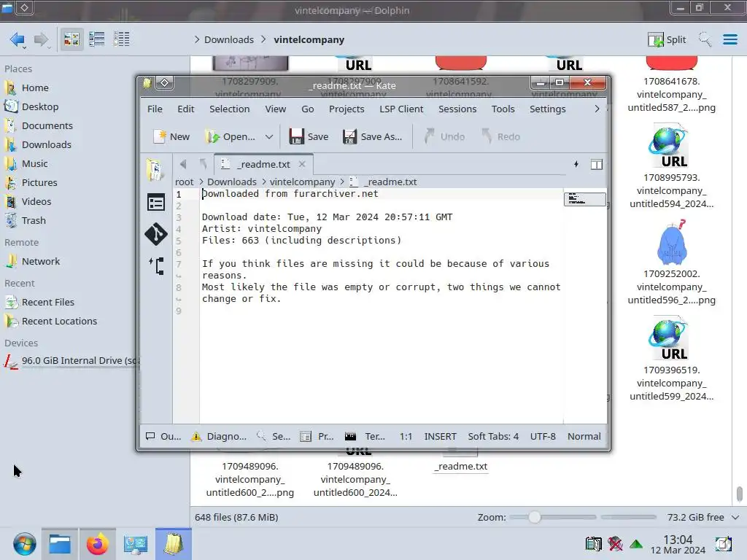Open the UTF-8 encoding dropdown
747x560 pixels.
[543, 436]
